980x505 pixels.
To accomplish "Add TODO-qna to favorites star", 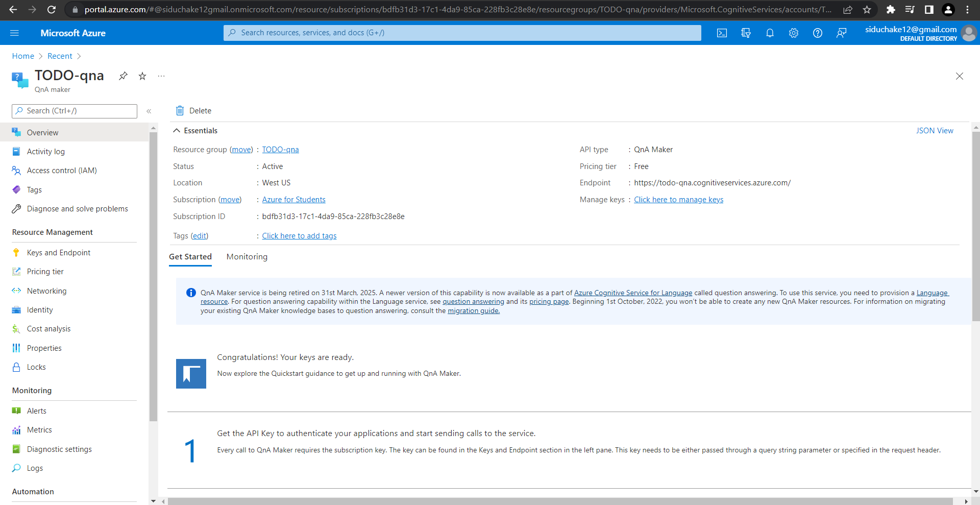I will pyautogui.click(x=142, y=76).
